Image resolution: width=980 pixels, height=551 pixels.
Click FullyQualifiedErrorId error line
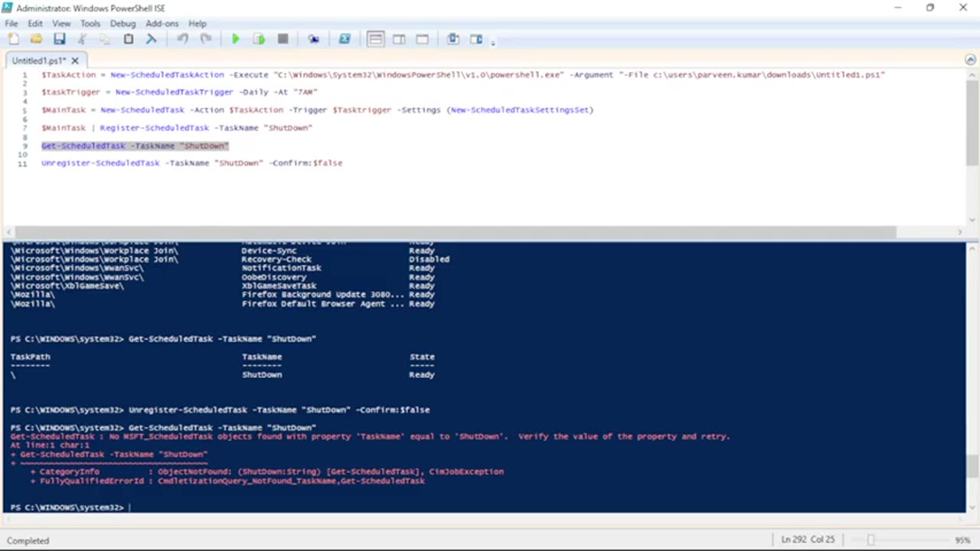pyautogui.click(x=227, y=481)
